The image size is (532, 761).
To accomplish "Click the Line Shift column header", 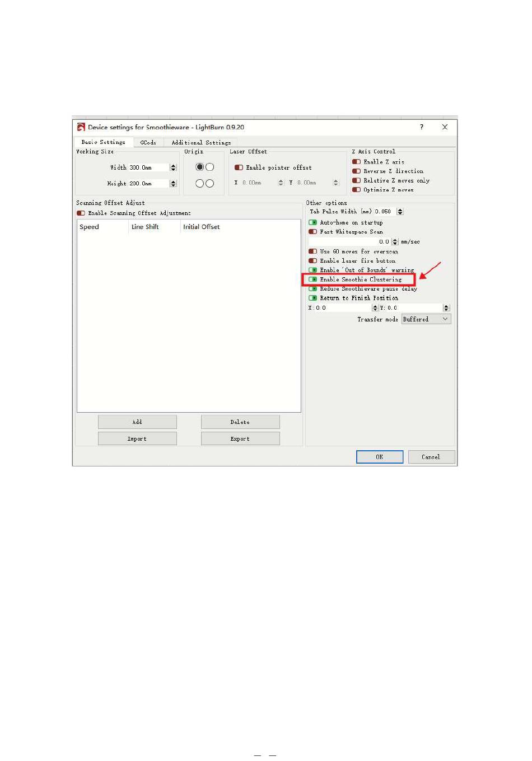I will (155, 227).
